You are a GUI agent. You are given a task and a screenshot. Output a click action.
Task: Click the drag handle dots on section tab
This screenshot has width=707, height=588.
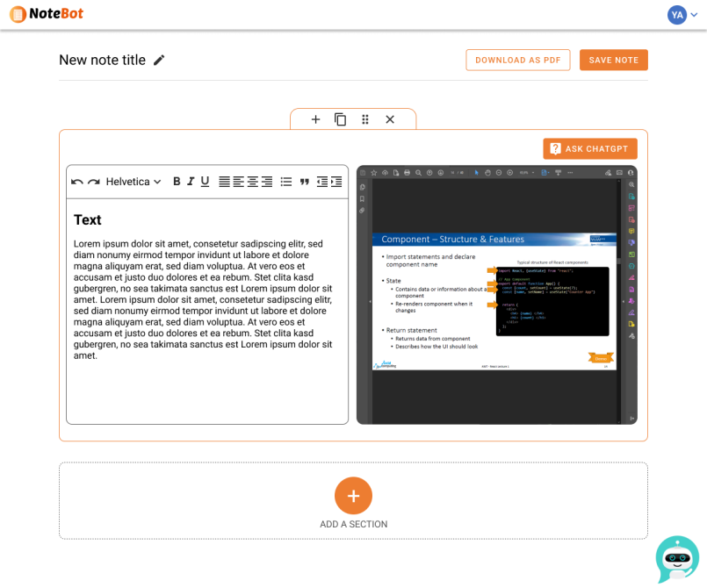click(365, 119)
